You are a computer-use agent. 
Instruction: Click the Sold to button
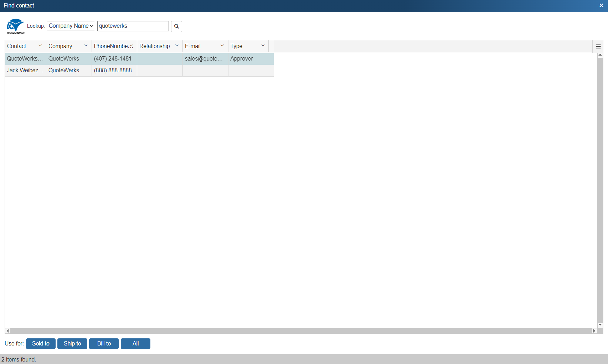[x=41, y=344]
